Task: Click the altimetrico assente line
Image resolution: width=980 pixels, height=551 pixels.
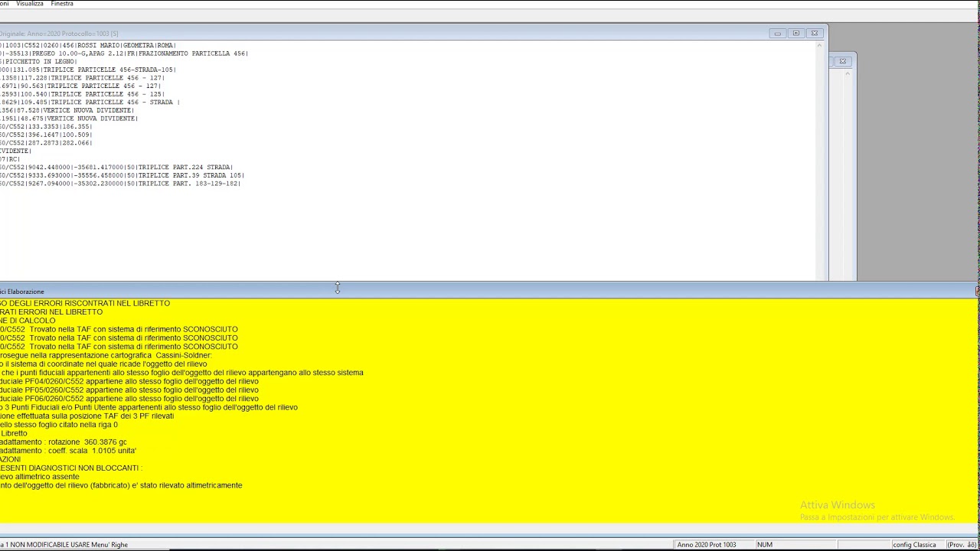Action: [x=40, y=477]
